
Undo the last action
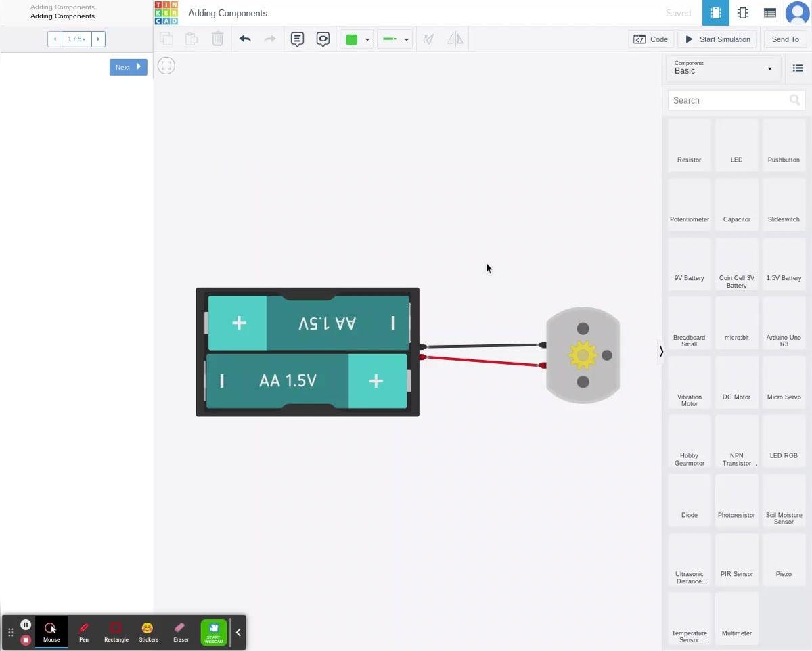(245, 39)
